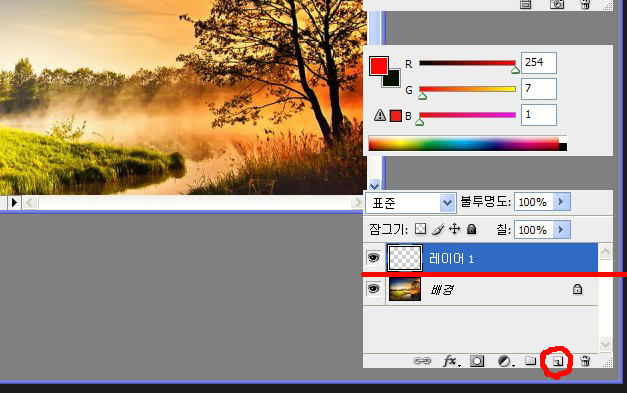Create a new layer group folder
Viewport: 627px width, 393px height.
coord(530,361)
